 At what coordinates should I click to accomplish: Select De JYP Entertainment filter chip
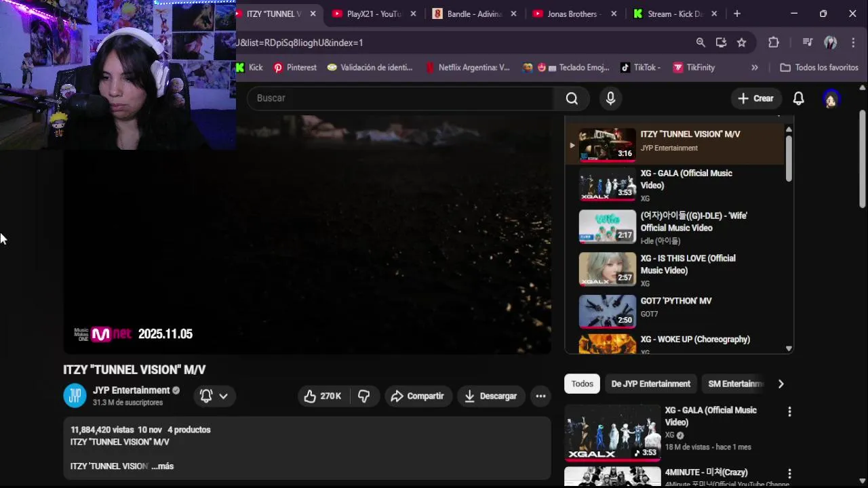[650, 384]
